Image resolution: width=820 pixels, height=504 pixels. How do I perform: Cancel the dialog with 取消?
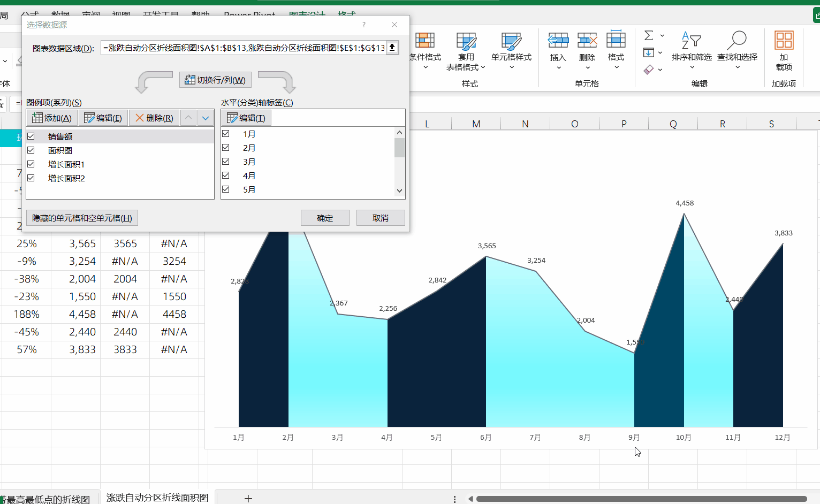coord(381,218)
